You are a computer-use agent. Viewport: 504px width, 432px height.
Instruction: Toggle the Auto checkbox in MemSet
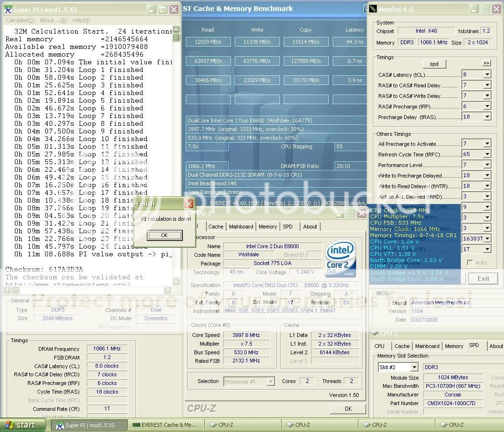click(469, 263)
